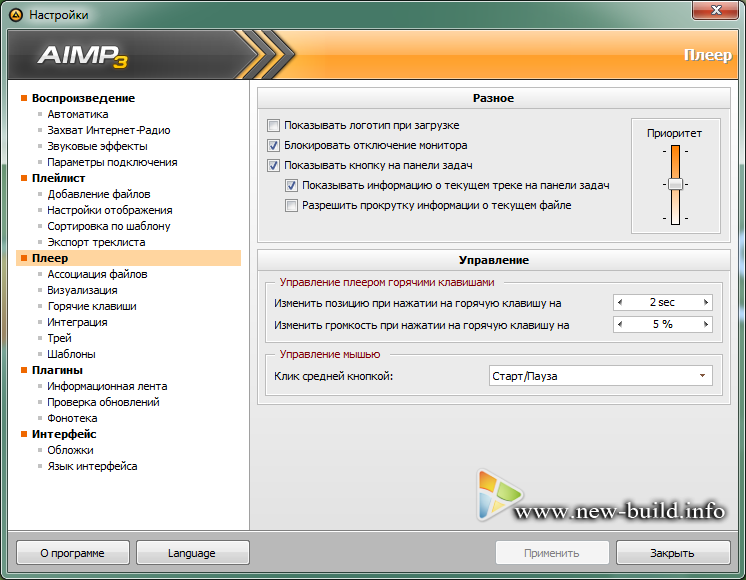Decrease the volume step with left arrow

point(619,325)
